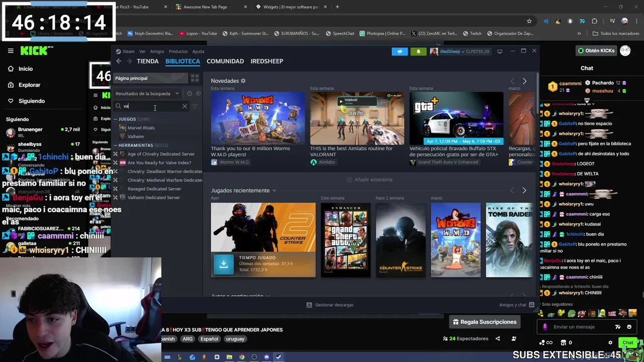Open advanced filter options beside the search
Screen dimensions: 644x362
(x=195, y=106)
